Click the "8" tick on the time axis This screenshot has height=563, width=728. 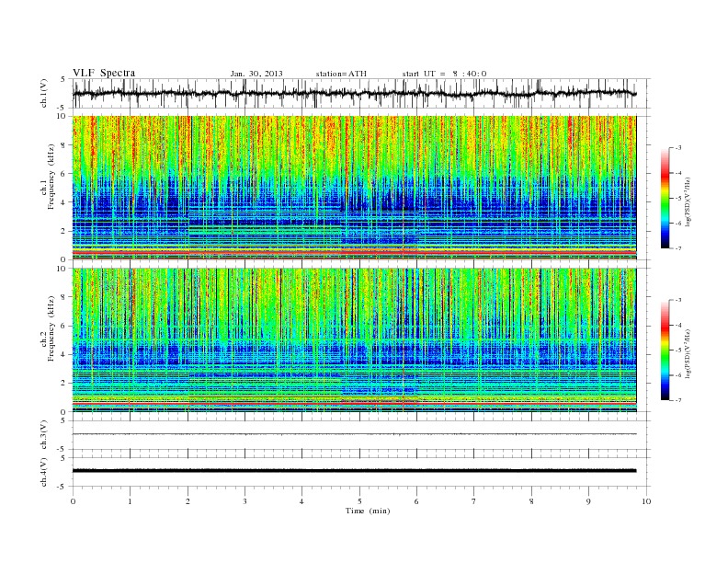(x=531, y=501)
